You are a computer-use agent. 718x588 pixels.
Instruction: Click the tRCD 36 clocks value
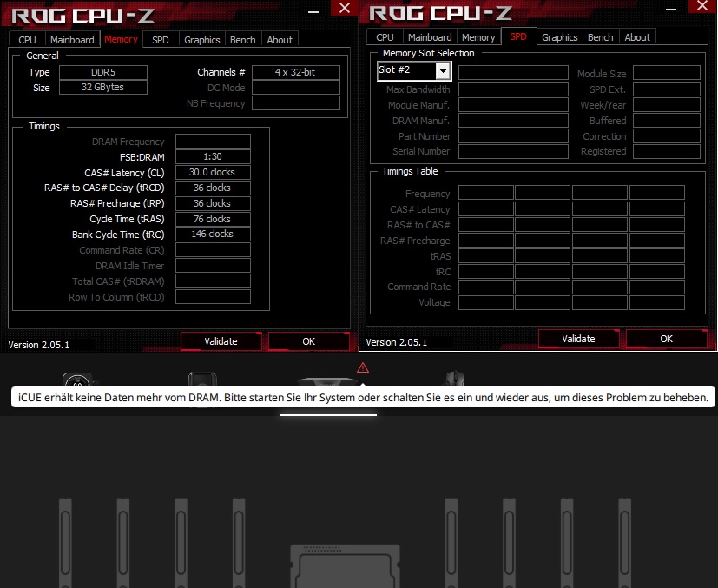tap(213, 188)
